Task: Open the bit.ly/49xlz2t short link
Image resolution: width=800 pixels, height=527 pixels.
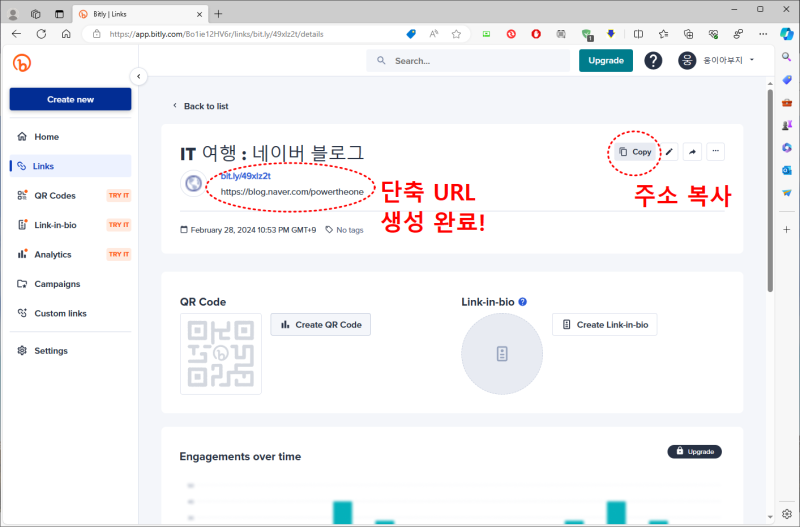Action: 245,176
